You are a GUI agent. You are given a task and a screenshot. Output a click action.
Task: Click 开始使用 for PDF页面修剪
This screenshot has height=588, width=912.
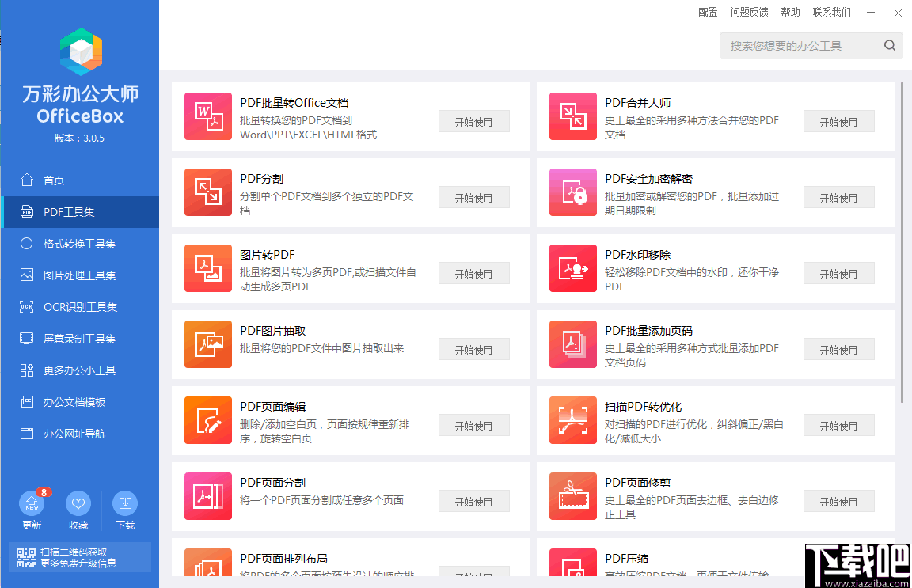point(838,501)
